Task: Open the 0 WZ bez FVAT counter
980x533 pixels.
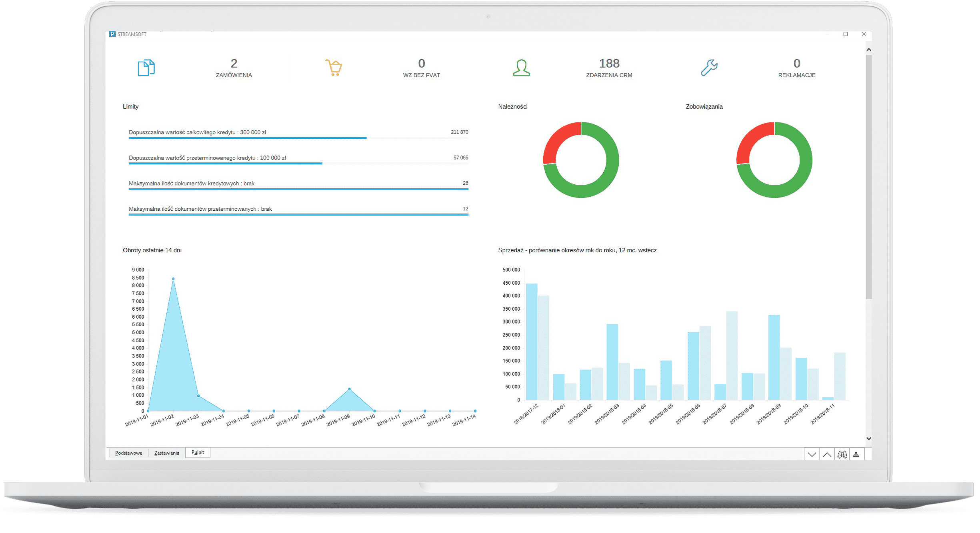Action: 422,68
